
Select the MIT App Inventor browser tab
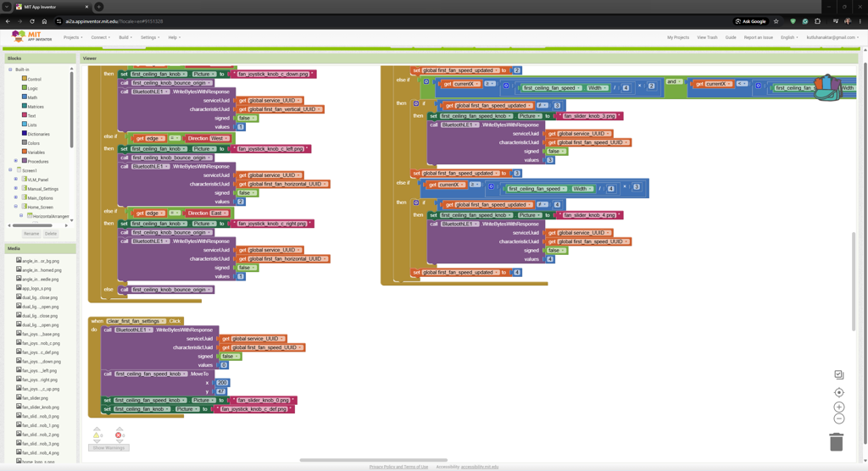pos(52,7)
